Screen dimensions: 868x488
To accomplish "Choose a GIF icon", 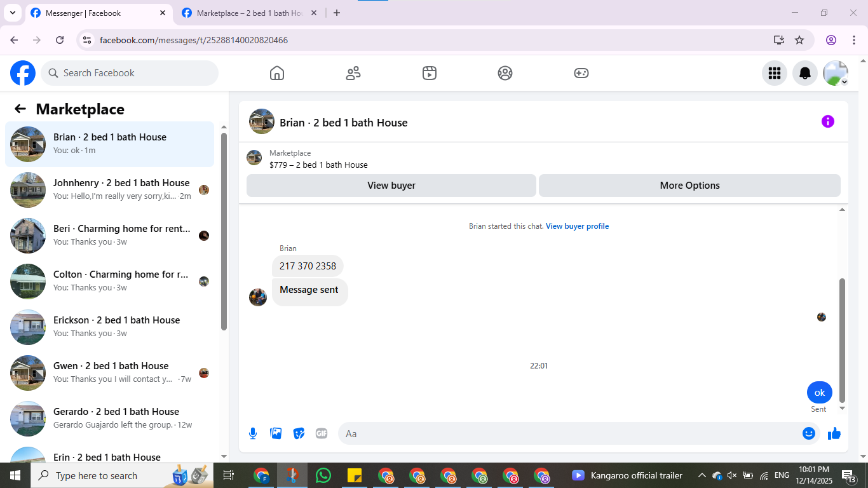I will click(x=322, y=433).
